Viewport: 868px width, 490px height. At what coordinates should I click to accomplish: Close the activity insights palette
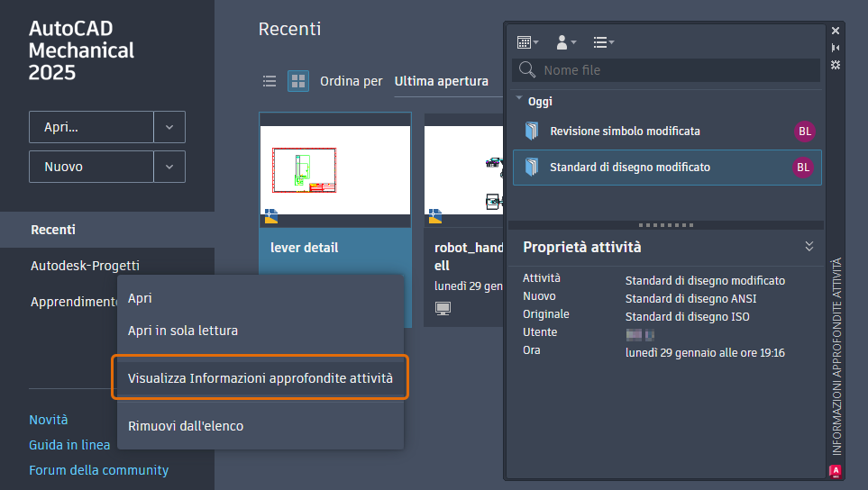point(836,31)
